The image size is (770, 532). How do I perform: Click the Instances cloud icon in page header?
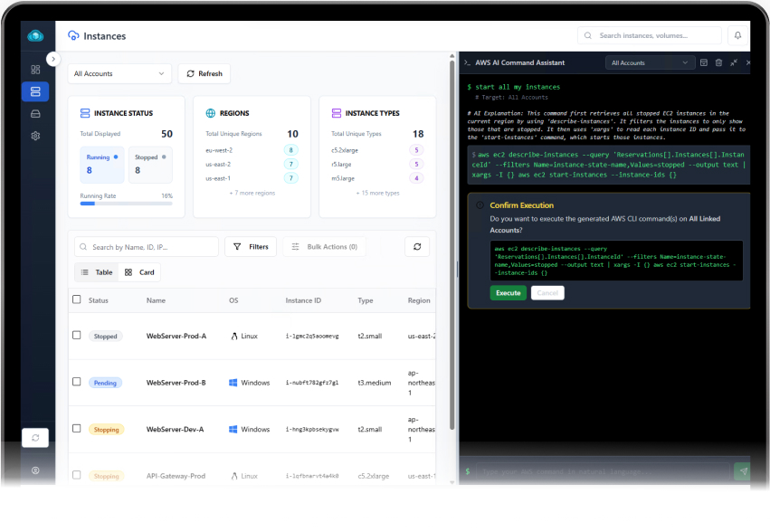point(73,35)
